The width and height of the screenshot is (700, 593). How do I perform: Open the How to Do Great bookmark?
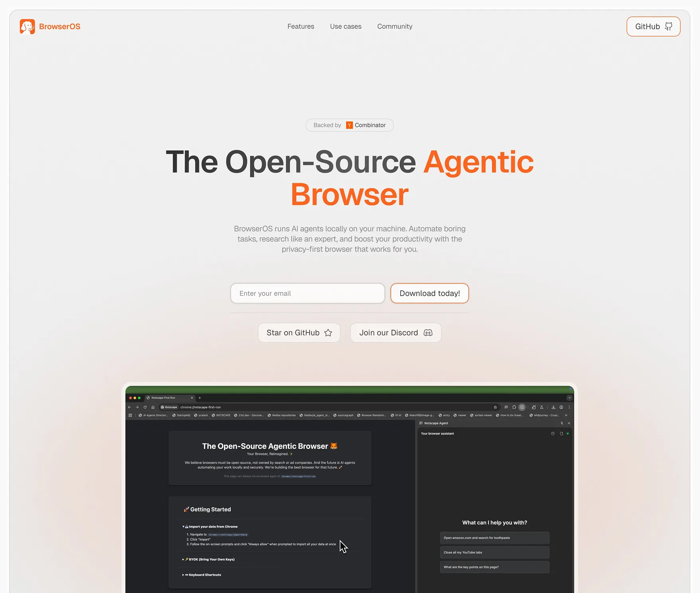(x=509, y=415)
